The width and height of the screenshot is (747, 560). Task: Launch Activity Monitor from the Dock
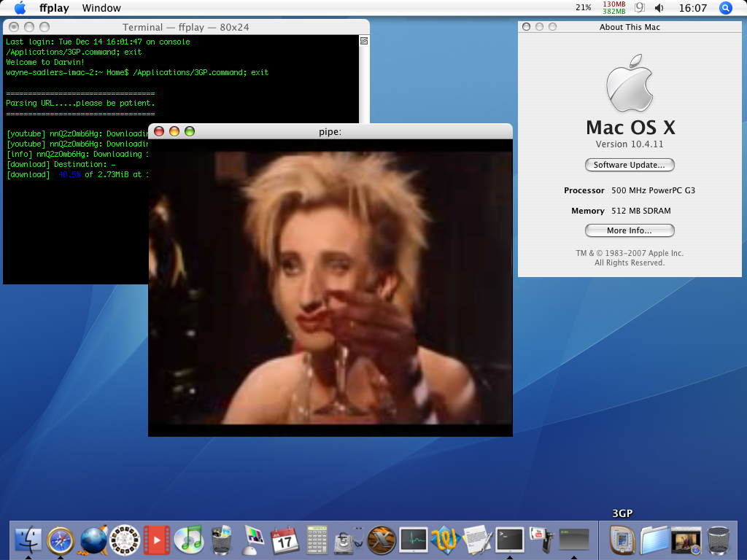point(414,540)
